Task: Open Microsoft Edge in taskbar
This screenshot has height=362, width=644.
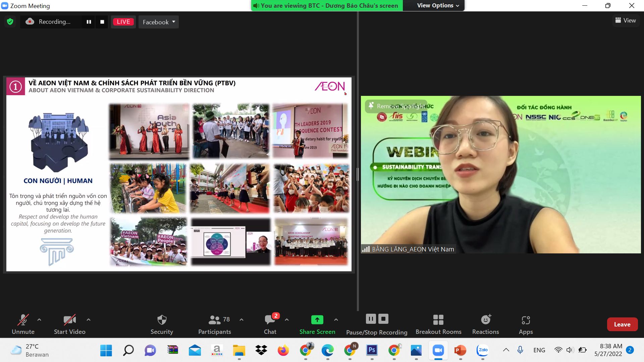Action: tap(328, 350)
